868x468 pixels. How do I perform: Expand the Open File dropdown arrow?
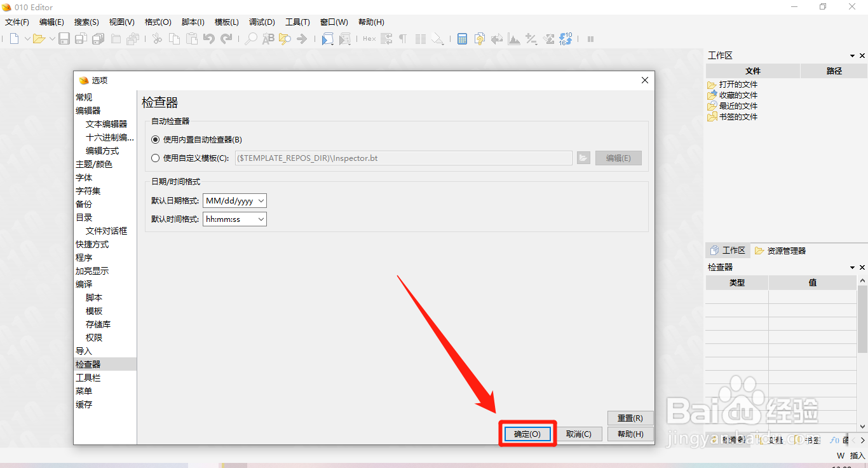[52, 39]
